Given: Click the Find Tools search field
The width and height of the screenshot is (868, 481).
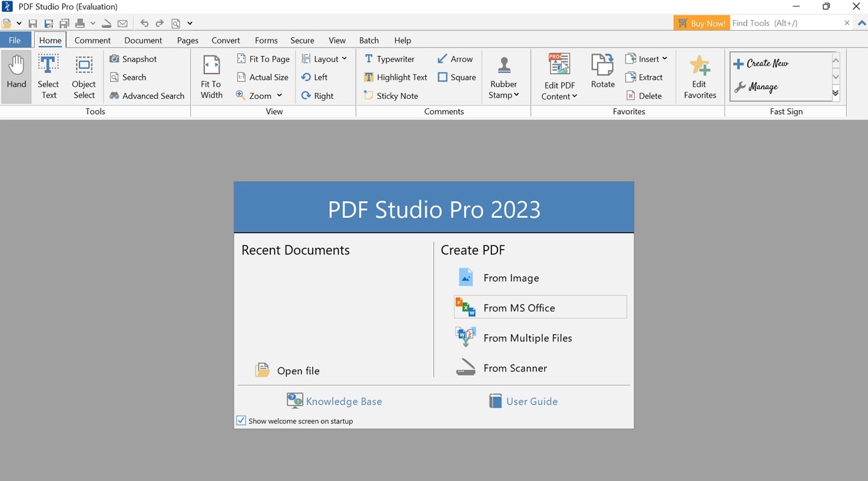Looking at the screenshot, I should (x=786, y=23).
